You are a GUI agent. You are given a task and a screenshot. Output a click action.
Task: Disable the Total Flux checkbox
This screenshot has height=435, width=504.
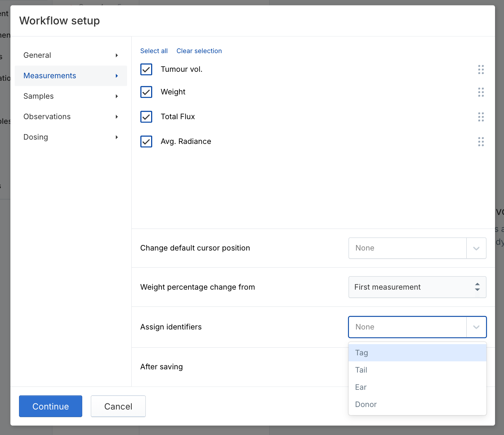[146, 117]
